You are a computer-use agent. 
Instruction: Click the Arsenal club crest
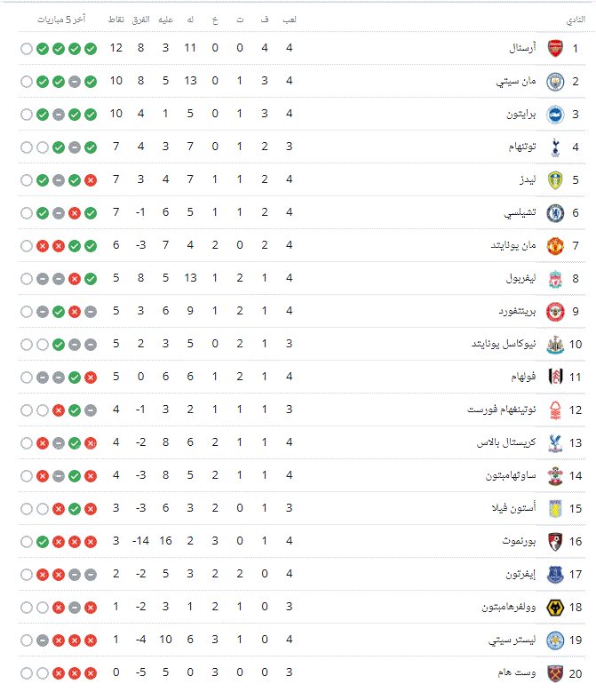555,48
